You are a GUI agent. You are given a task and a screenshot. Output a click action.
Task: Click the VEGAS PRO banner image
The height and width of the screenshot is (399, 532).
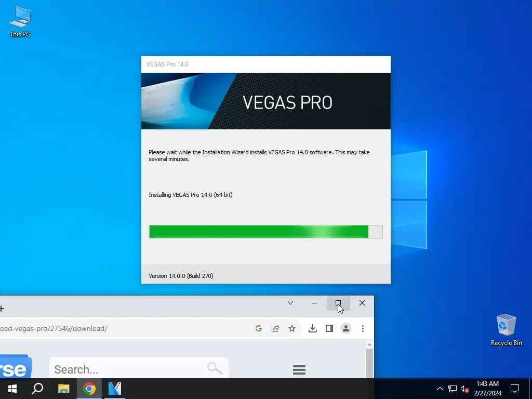tap(265, 101)
